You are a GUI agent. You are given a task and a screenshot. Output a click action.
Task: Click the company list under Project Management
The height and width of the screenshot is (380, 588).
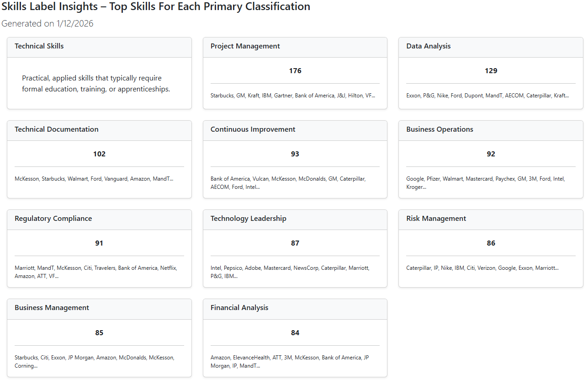point(292,96)
